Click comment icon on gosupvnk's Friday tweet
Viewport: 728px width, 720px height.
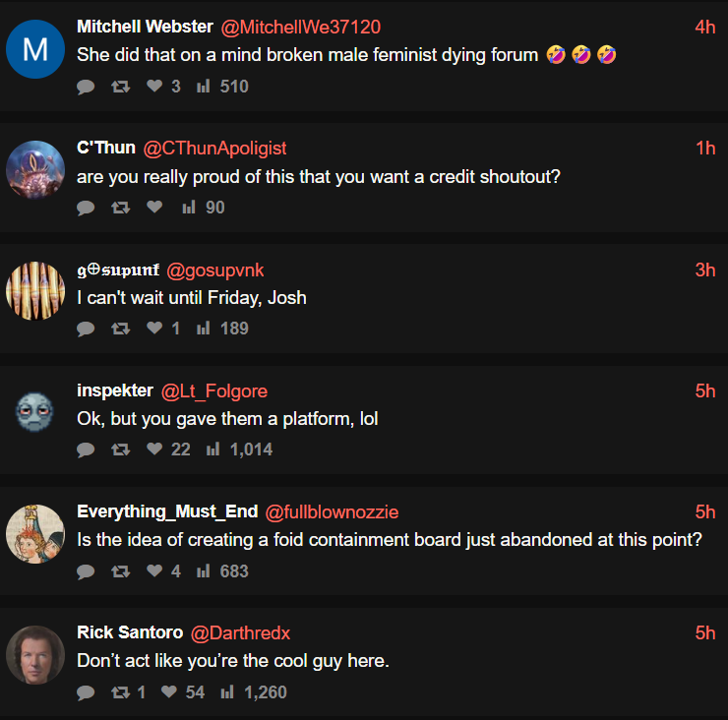point(86,329)
